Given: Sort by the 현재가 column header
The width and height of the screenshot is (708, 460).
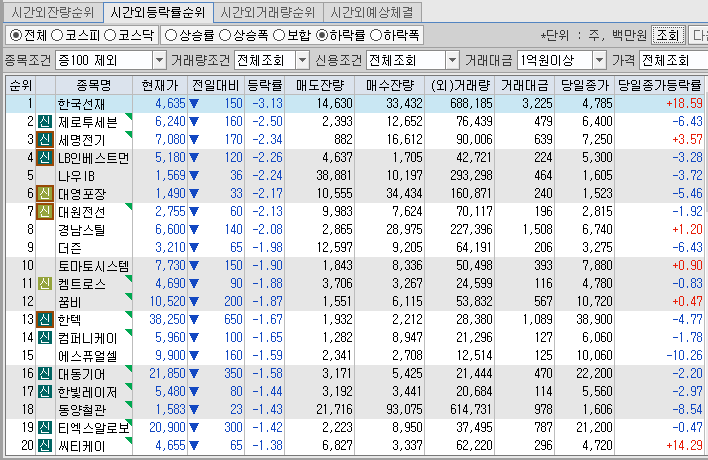Looking at the screenshot, I should coord(160,85).
